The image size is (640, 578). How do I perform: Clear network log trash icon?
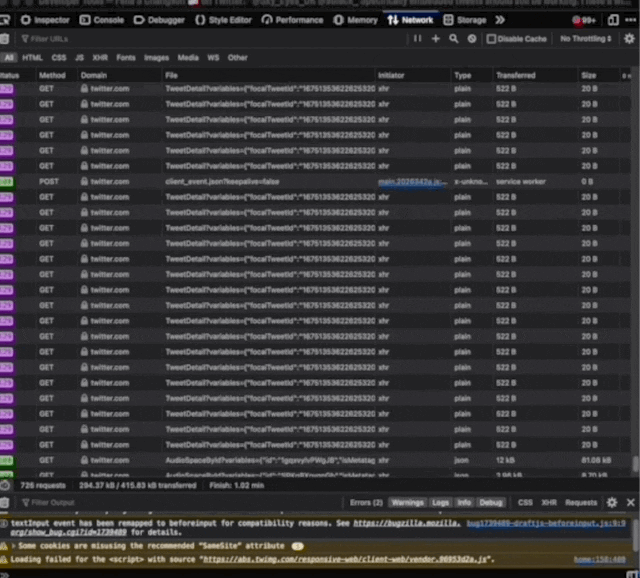pos(4,39)
